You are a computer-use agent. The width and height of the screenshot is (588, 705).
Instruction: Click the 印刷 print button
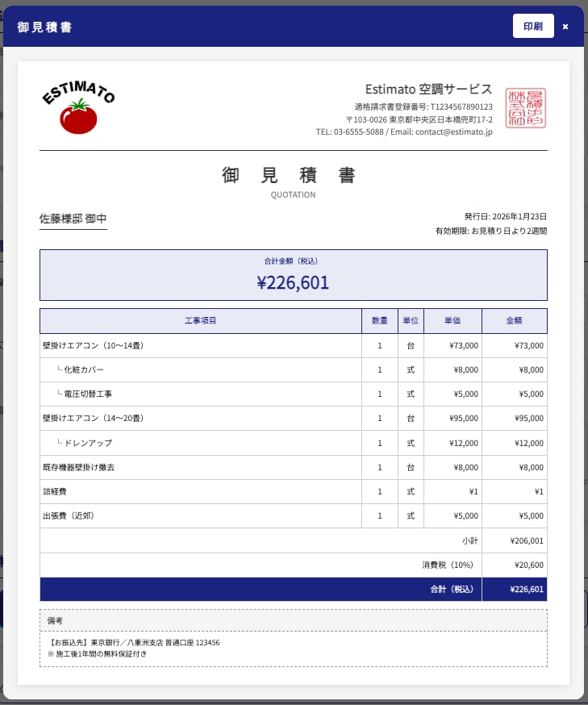click(x=533, y=26)
